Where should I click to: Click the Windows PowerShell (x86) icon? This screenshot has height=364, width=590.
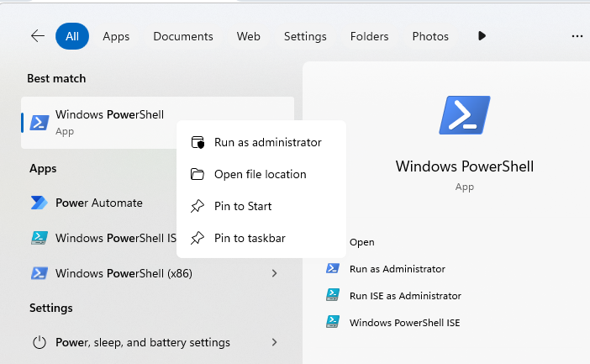coord(40,273)
